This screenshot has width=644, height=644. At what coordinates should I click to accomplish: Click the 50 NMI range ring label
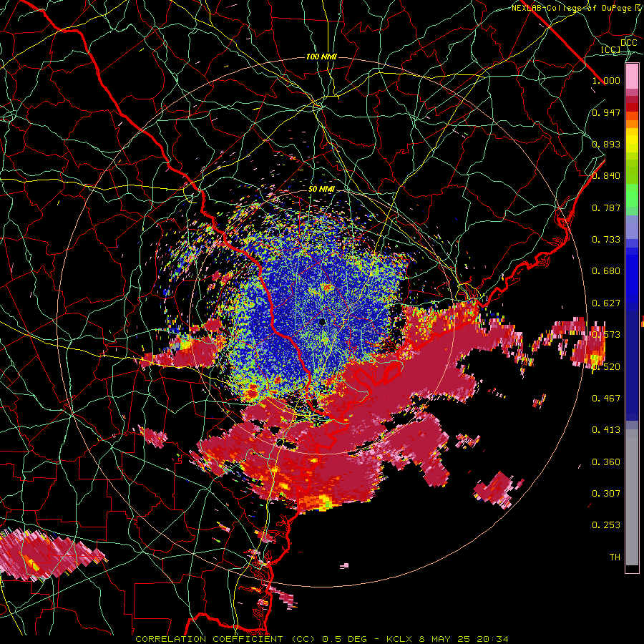pos(321,190)
